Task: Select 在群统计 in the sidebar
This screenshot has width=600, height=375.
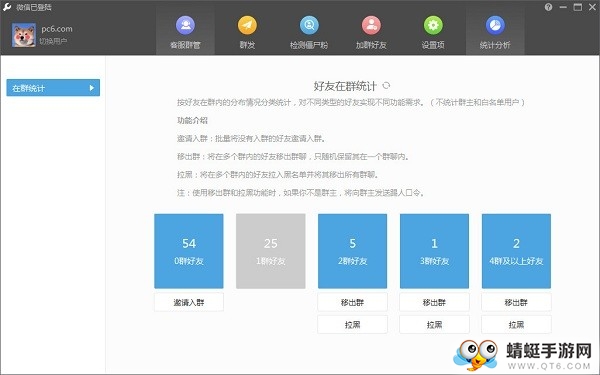Action: [53, 88]
